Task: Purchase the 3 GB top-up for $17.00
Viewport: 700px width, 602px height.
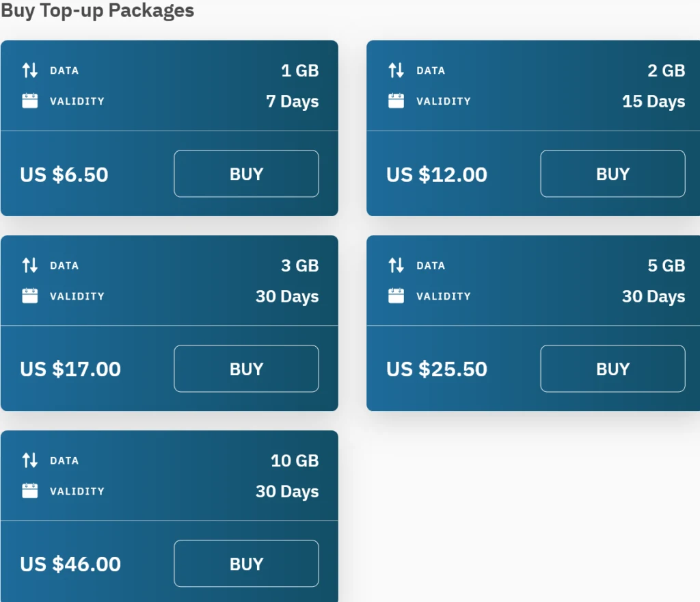Action: (x=246, y=369)
